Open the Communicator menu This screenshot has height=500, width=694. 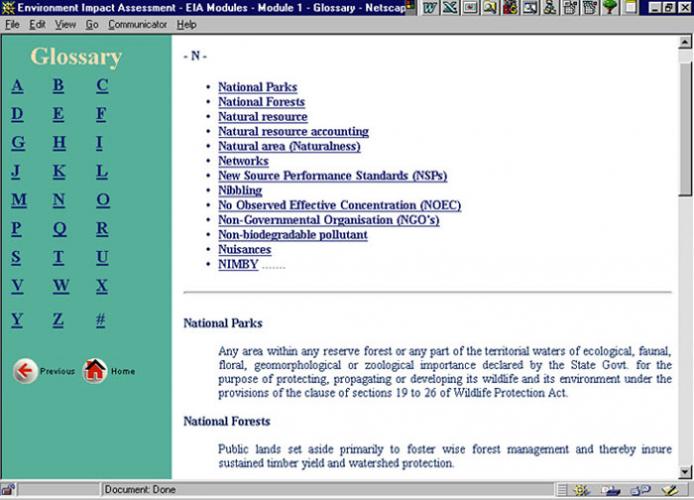[138, 25]
